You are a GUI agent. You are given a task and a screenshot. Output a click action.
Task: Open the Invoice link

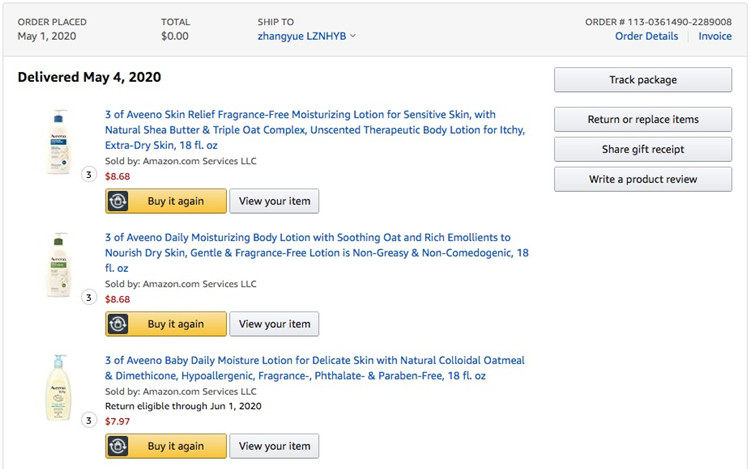(x=715, y=36)
